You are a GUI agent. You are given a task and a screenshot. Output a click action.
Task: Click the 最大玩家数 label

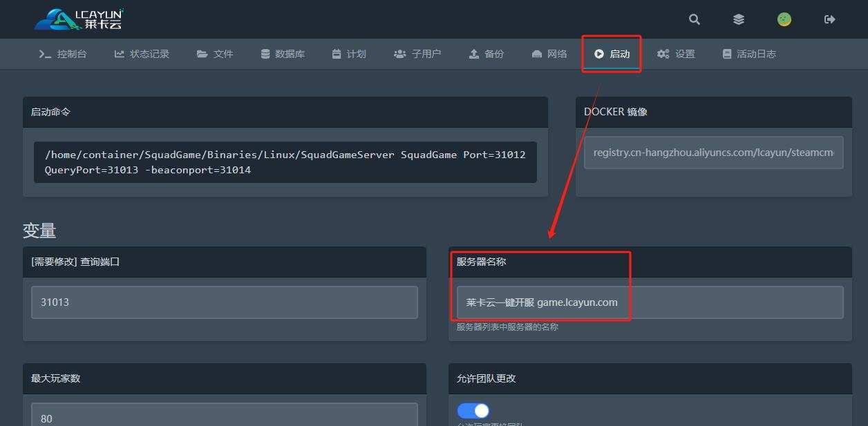56,378
